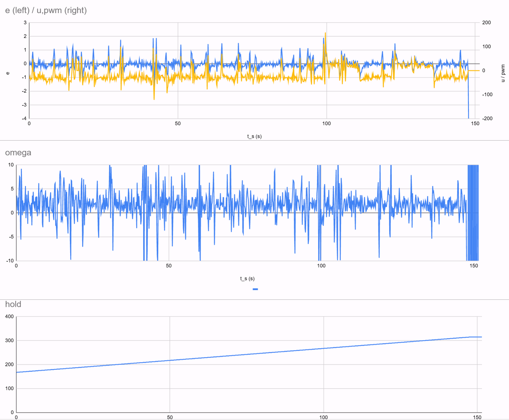Image resolution: width=509 pixels, height=420 pixels.
Task: Click the "1" left-axis tick of top chart
Action: [25, 50]
